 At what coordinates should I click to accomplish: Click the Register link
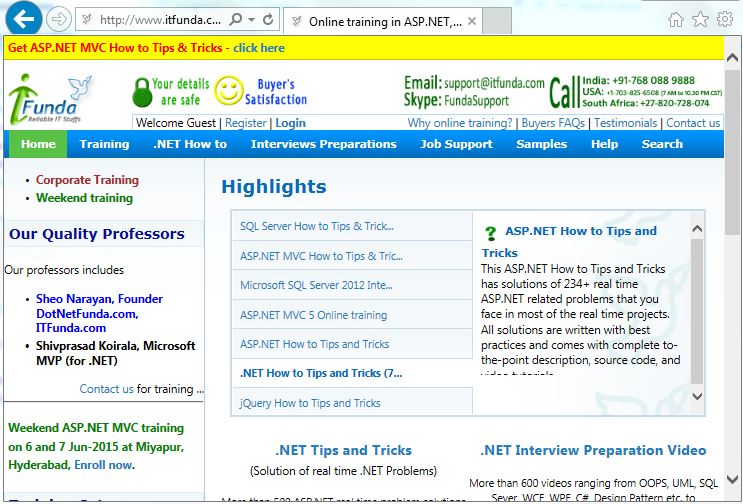click(x=245, y=123)
